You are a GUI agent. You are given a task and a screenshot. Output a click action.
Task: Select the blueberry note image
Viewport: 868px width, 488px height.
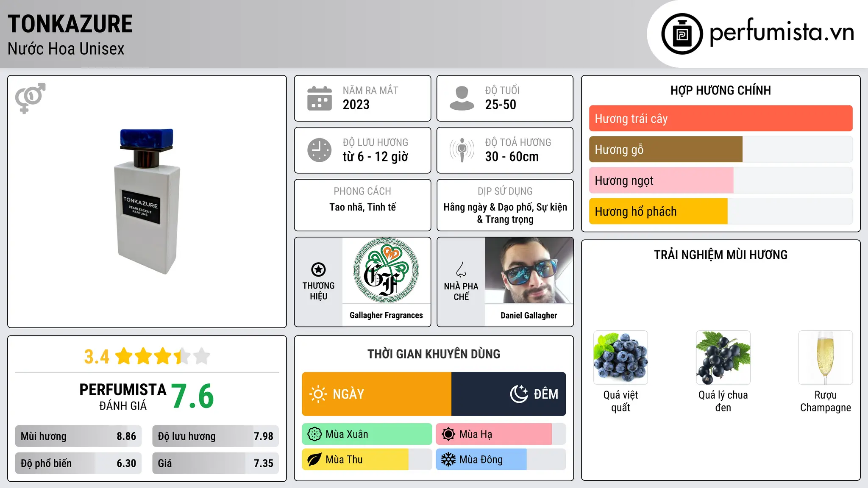[x=620, y=358]
